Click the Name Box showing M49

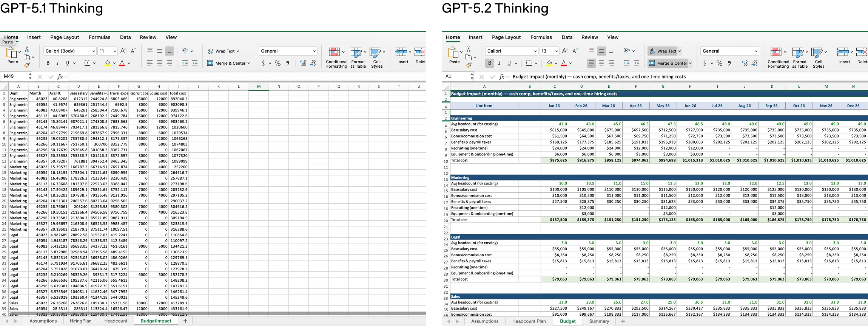coord(15,77)
